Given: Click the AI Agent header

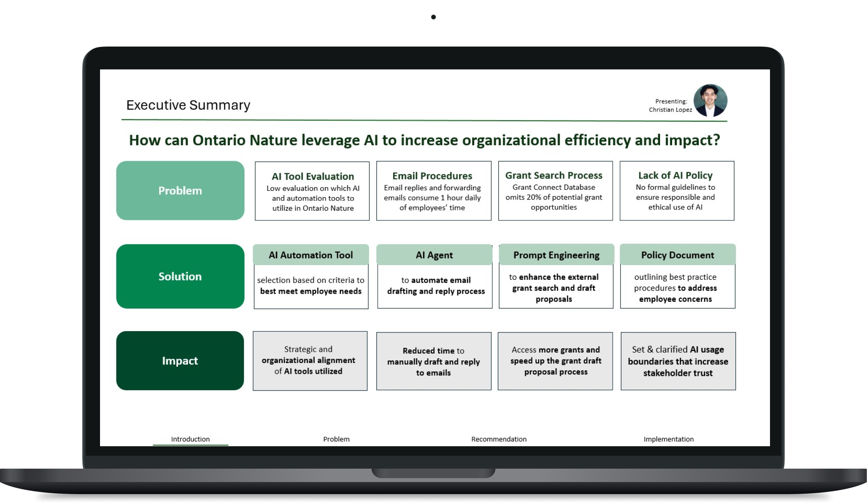Looking at the screenshot, I should 434,255.
